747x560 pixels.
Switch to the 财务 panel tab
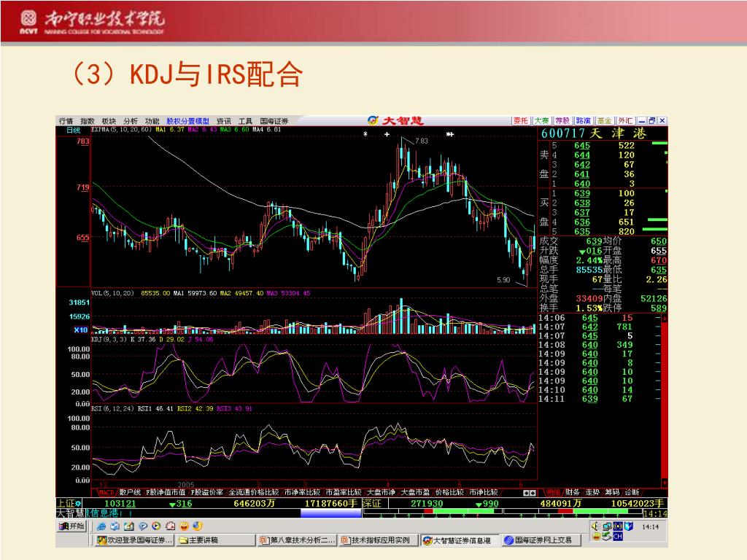tap(573, 492)
